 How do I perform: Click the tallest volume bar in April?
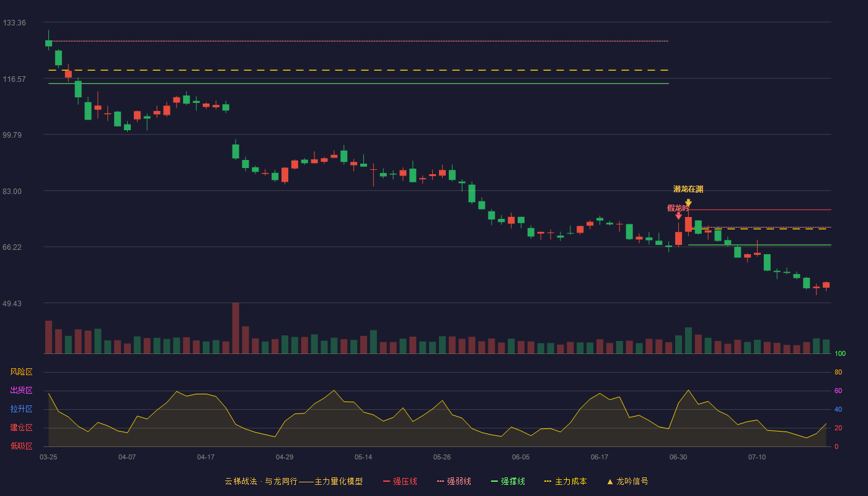click(x=236, y=328)
